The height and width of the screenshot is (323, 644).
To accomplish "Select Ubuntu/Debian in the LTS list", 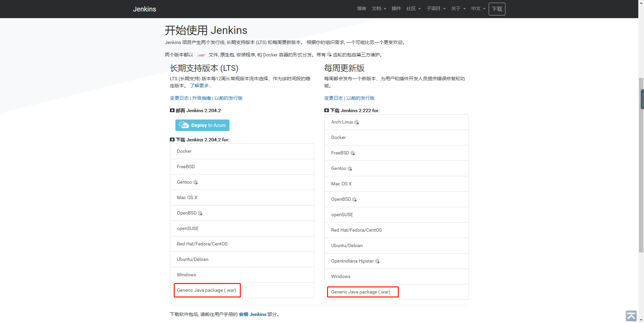I will [242, 260].
